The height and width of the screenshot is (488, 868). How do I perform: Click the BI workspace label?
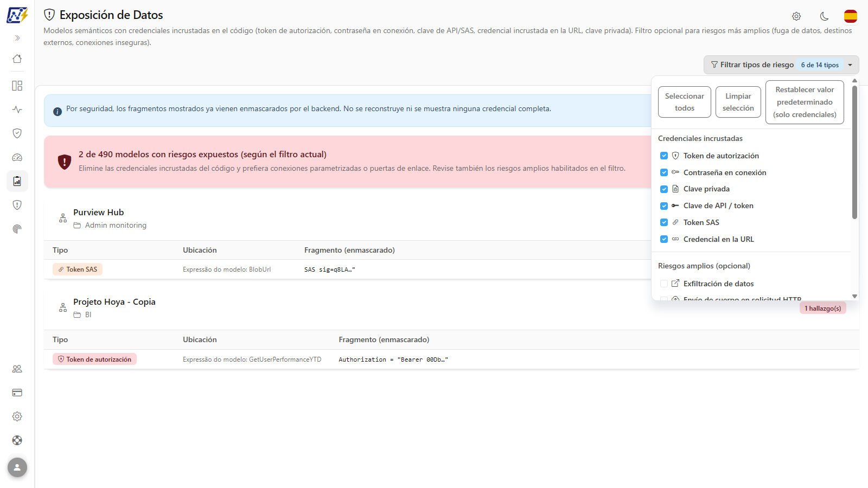pyautogui.click(x=88, y=315)
